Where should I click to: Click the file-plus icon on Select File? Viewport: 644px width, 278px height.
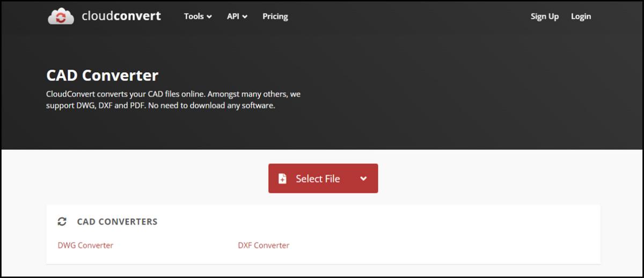(x=283, y=179)
